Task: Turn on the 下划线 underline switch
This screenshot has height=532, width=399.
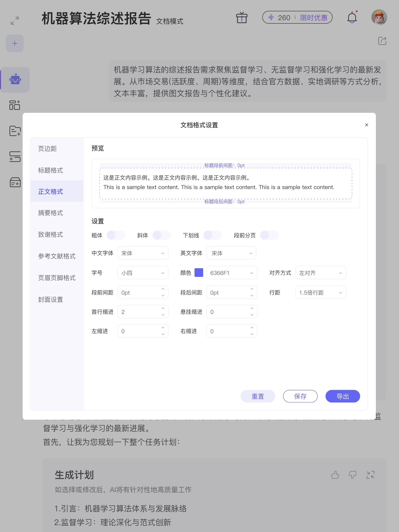Action: (x=213, y=235)
